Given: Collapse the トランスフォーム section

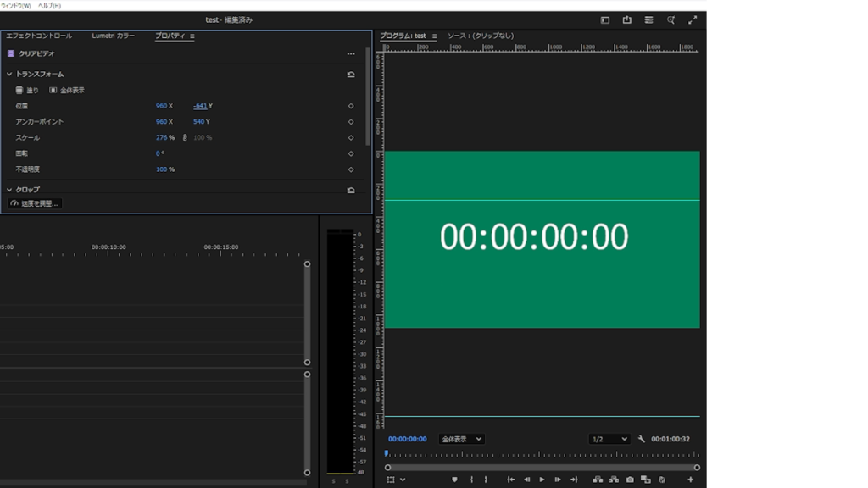Looking at the screenshot, I should (9, 75).
